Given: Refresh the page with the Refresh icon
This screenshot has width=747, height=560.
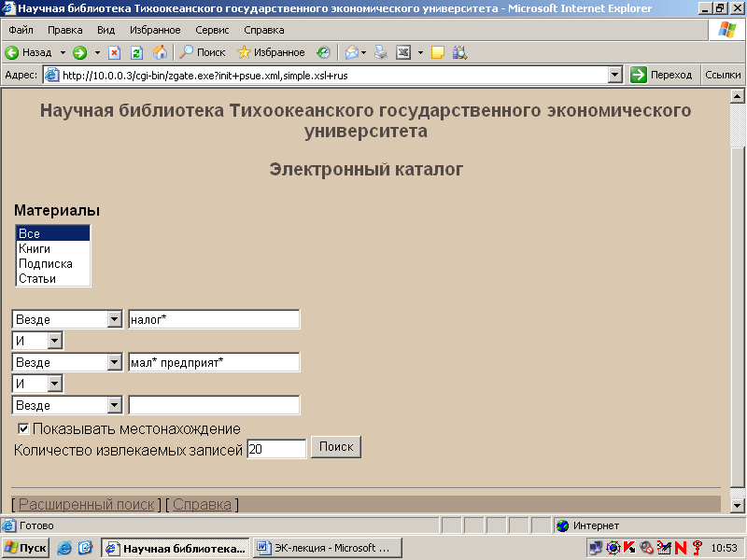Looking at the screenshot, I should [136, 52].
